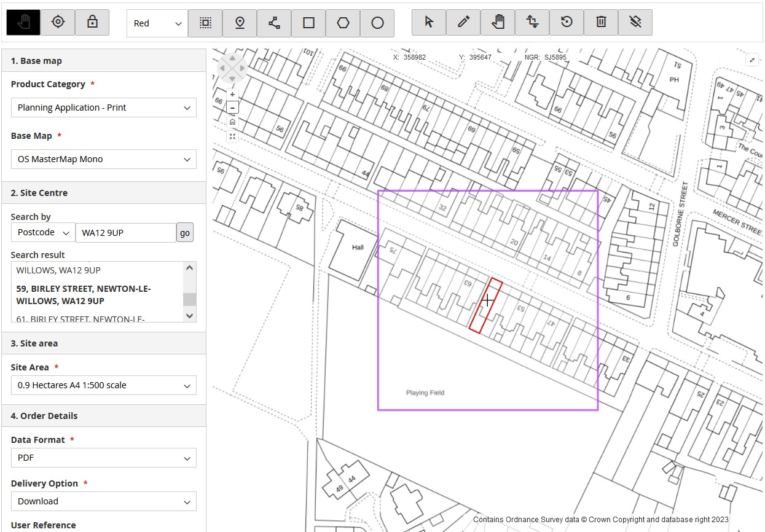Pick the hand move-shape tool after pencil
The image size is (765, 532).
(x=498, y=23)
